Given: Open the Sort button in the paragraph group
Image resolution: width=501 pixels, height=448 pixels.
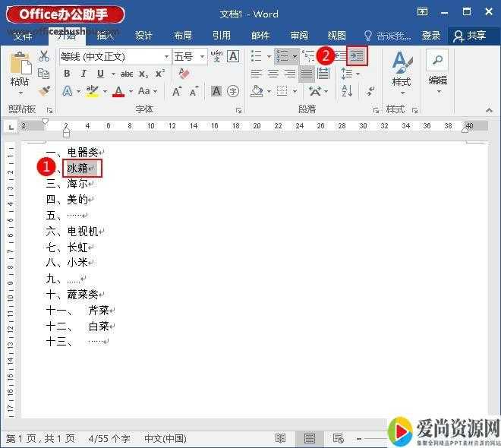Looking at the screenshot, I should (x=348, y=91).
